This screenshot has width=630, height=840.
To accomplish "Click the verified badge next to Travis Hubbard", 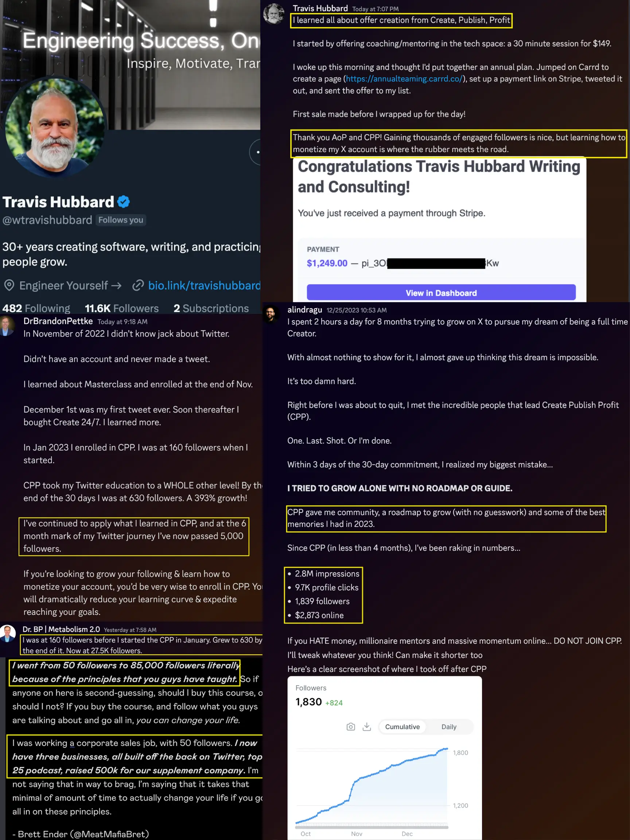I will pyautogui.click(x=124, y=202).
